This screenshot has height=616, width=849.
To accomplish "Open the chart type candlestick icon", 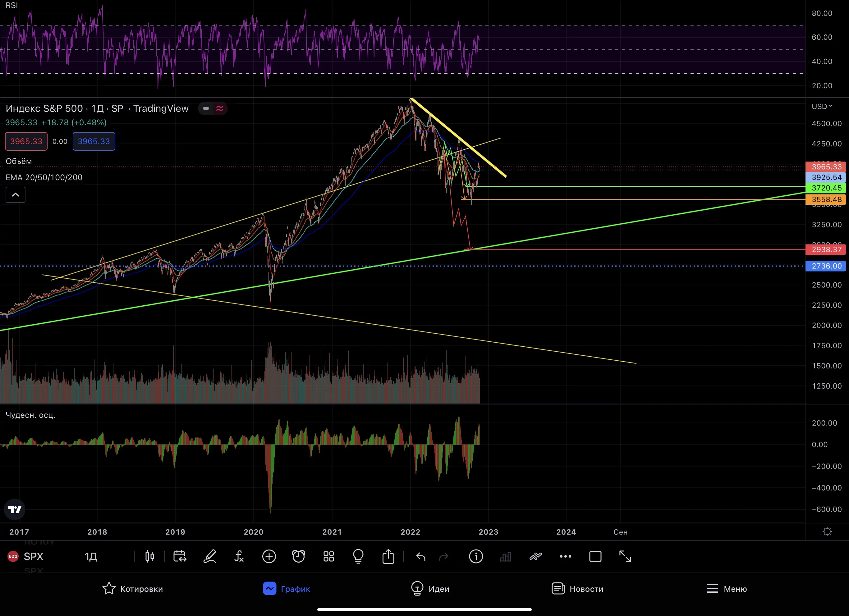I will click(x=149, y=556).
